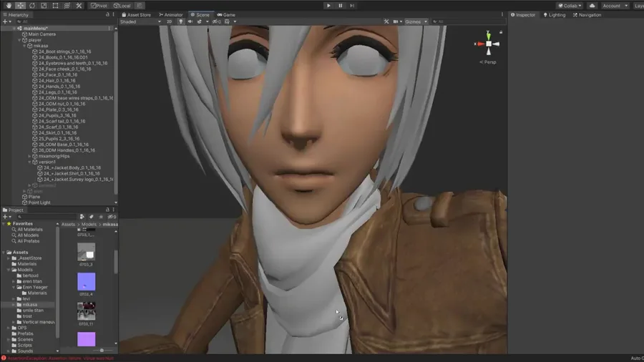
Task: Click the favorites star icon in Project toolbar
Action: click(x=101, y=217)
